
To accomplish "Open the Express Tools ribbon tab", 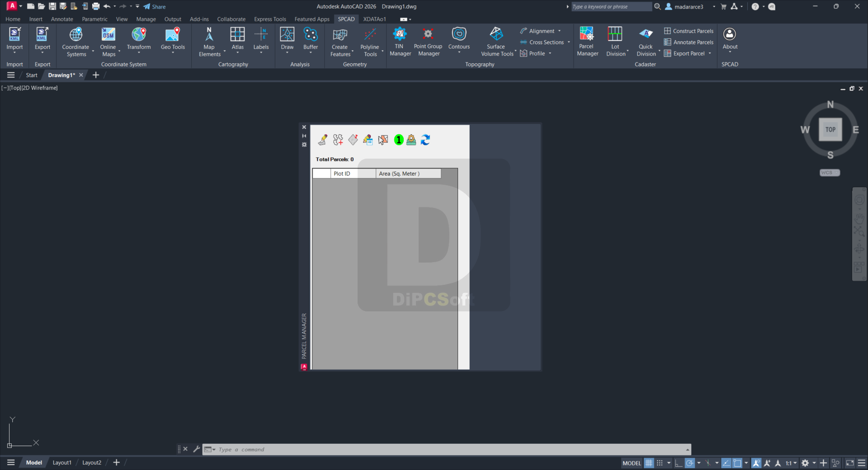I will tap(270, 19).
